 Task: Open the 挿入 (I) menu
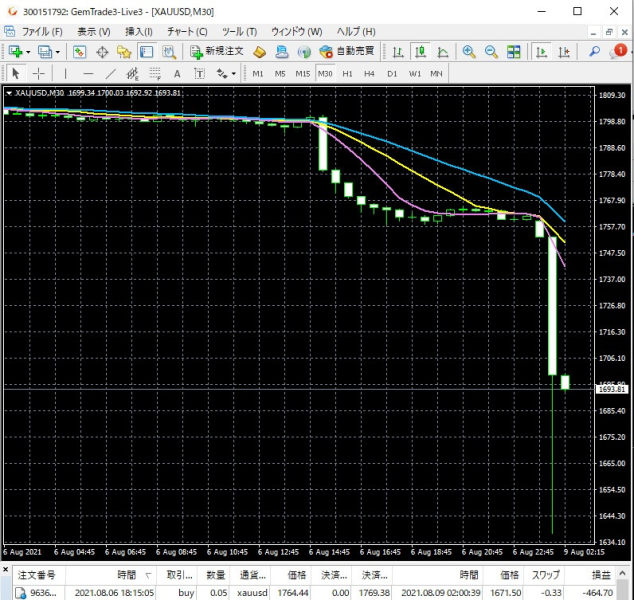coord(139,32)
